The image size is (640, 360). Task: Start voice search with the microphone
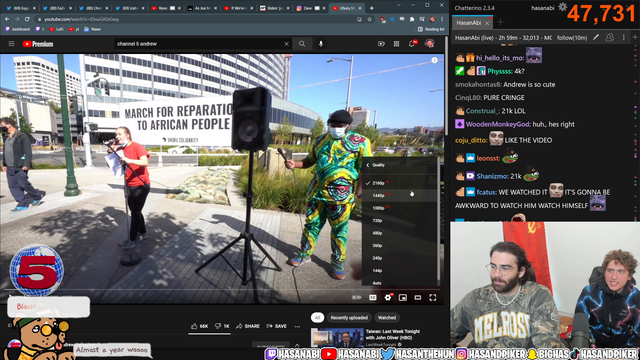coord(321,44)
